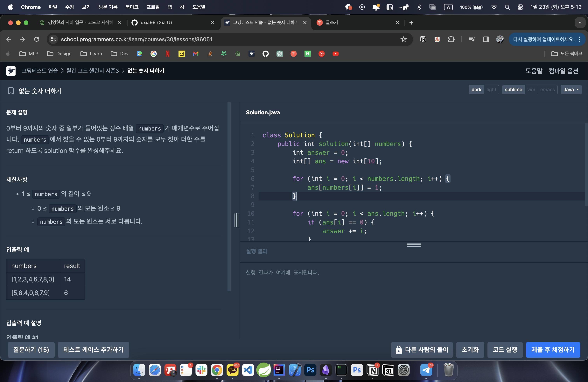Click 제출 후 채점하기 to submit
This screenshot has height=382, width=588.
[553, 350]
